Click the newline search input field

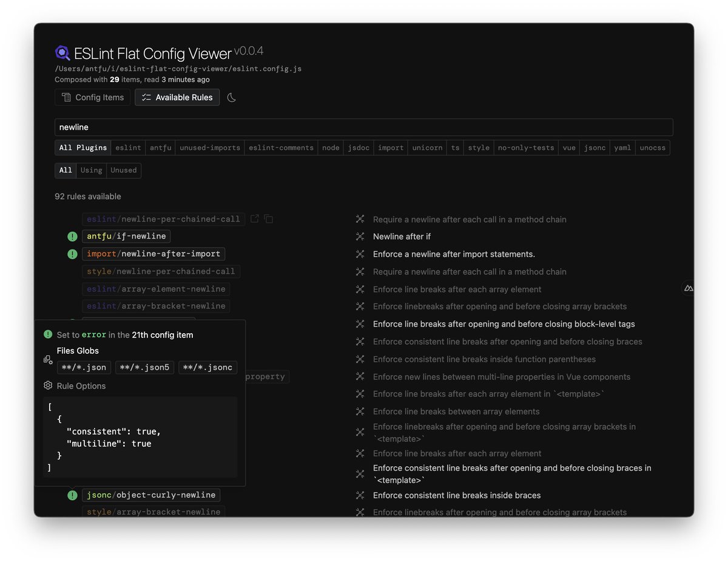pos(364,127)
